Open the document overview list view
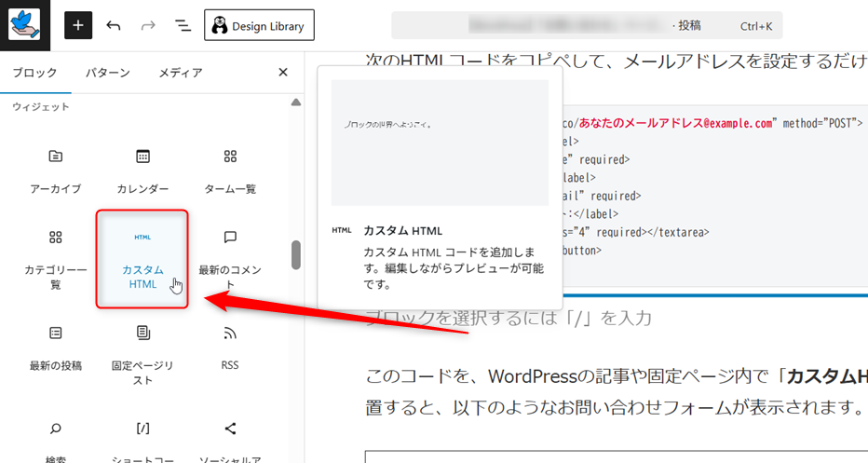868x463 pixels. point(183,25)
